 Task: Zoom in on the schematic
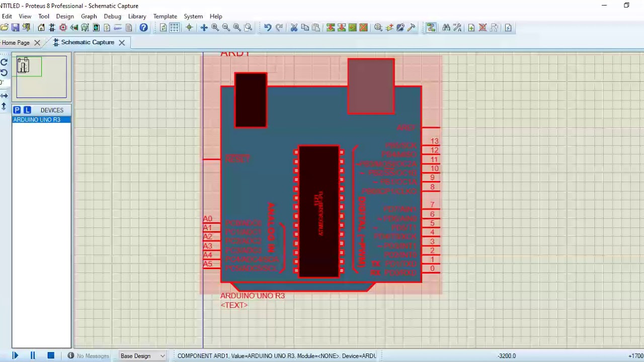tap(215, 28)
